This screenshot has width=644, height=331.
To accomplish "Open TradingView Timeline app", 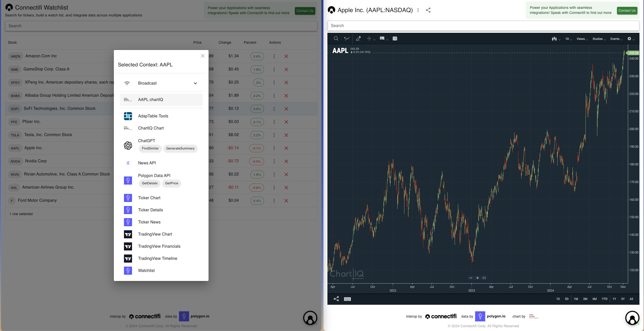I will (161, 258).
